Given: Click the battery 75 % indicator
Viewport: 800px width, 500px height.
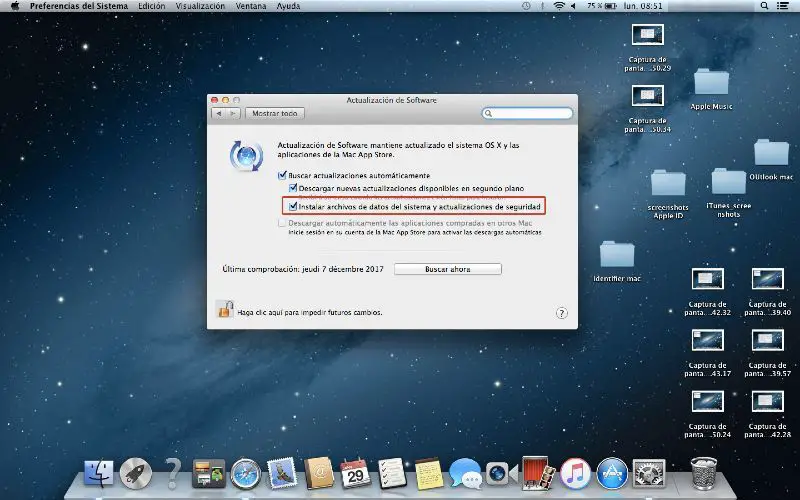Looking at the screenshot, I should tap(602, 6).
